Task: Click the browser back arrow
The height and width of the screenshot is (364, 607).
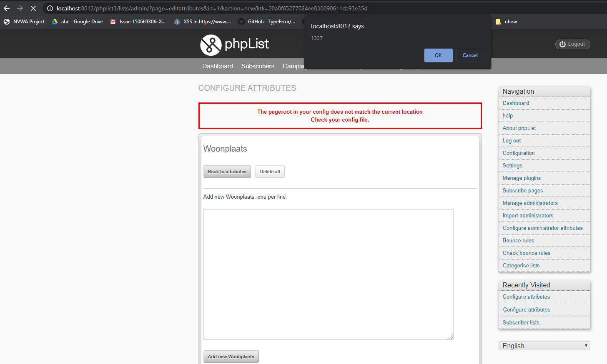Action: (x=6, y=8)
